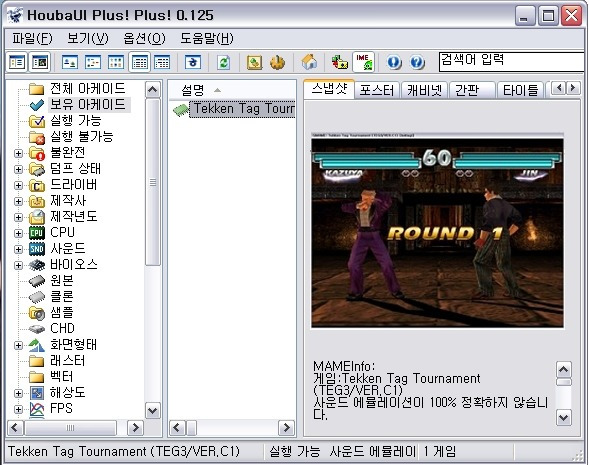Click the tree panel scroll-down arrow
The height and width of the screenshot is (465, 589).
(x=153, y=411)
